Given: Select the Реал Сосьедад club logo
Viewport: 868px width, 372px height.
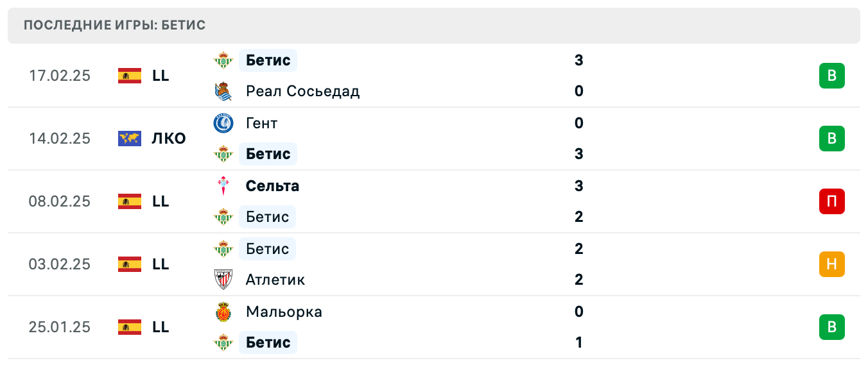Looking at the screenshot, I should (x=223, y=91).
